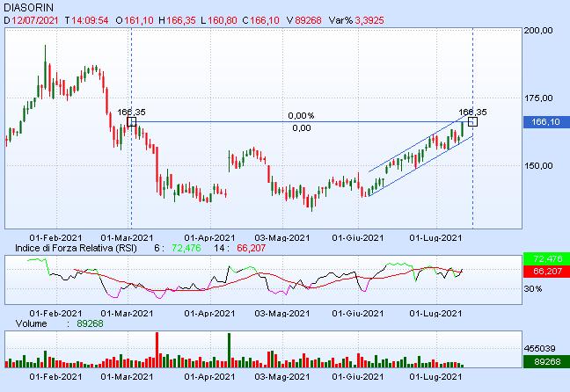Click the 455039 volume axis label
Screen dimensions: 570x392
540,348
